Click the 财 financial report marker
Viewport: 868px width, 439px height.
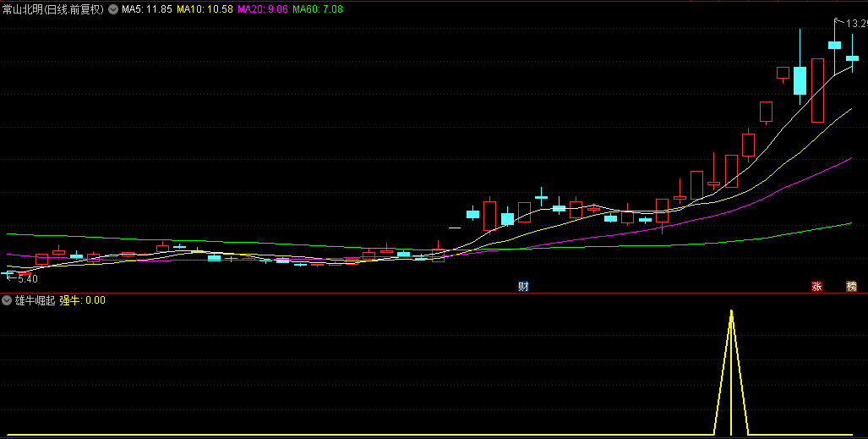[x=523, y=287]
